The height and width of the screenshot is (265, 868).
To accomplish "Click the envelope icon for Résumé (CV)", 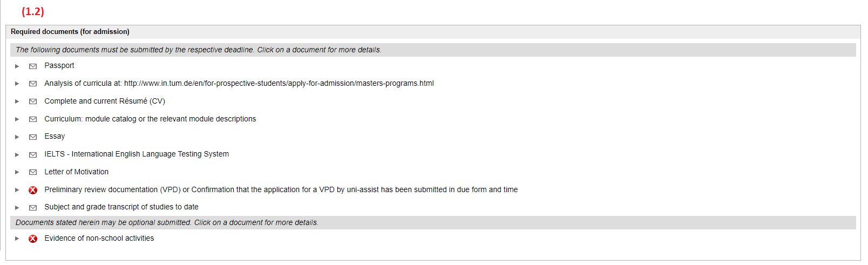I will [x=33, y=101].
